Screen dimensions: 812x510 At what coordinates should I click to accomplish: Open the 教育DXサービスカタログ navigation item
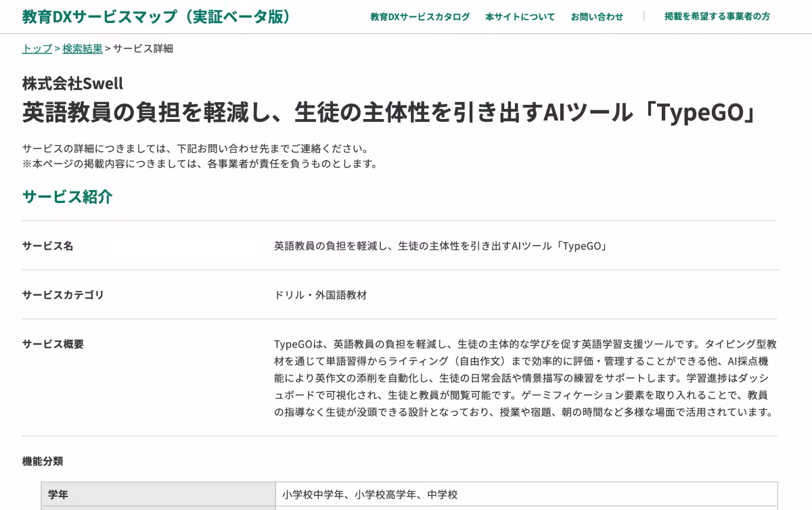pyautogui.click(x=421, y=17)
